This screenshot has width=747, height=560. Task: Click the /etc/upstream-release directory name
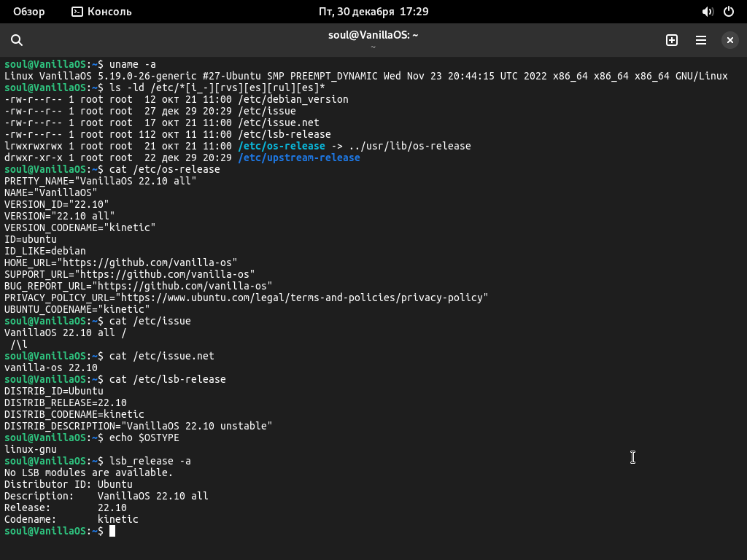298,157
